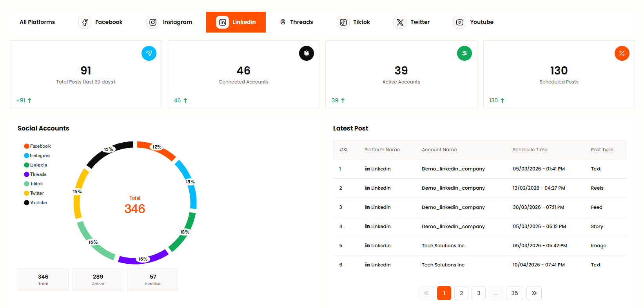Image resolution: width=644 pixels, height=308 pixels.
Task: Select the Tiktok platform tab
Action: click(x=353, y=22)
